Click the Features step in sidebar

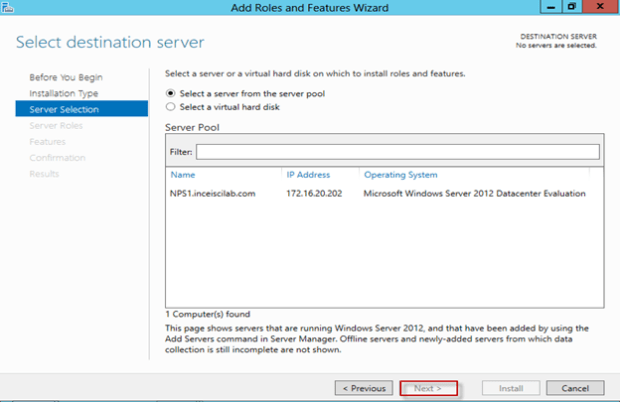[x=47, y=141]
